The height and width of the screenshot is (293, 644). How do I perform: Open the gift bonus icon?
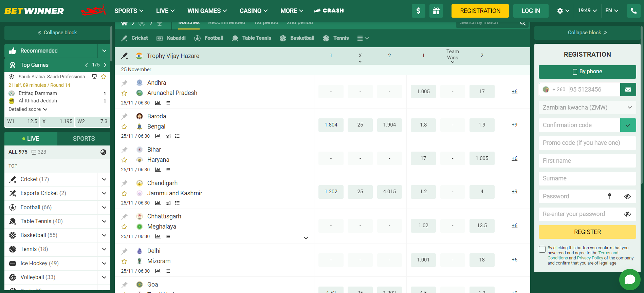pos(436,11)
